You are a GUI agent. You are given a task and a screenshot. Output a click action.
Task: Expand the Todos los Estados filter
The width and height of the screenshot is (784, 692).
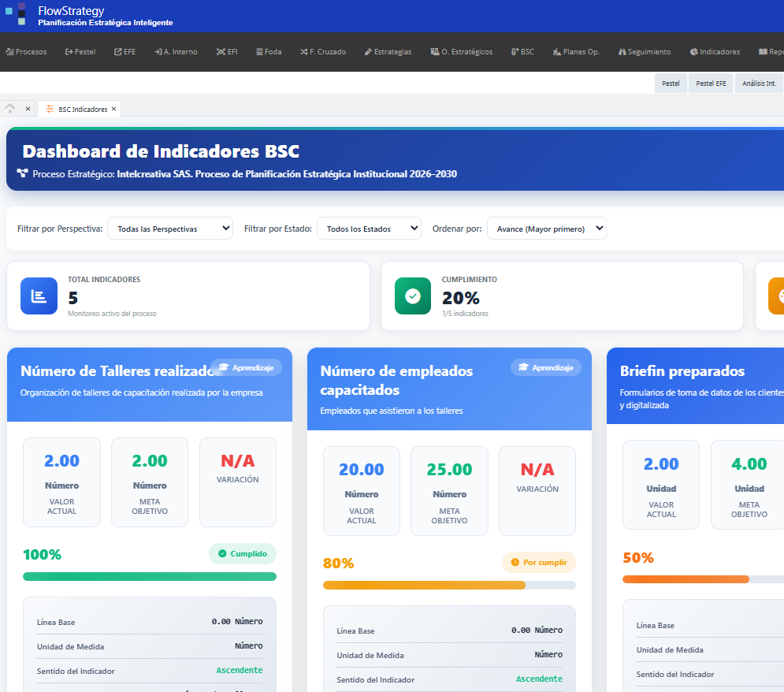tap(369, 228)
